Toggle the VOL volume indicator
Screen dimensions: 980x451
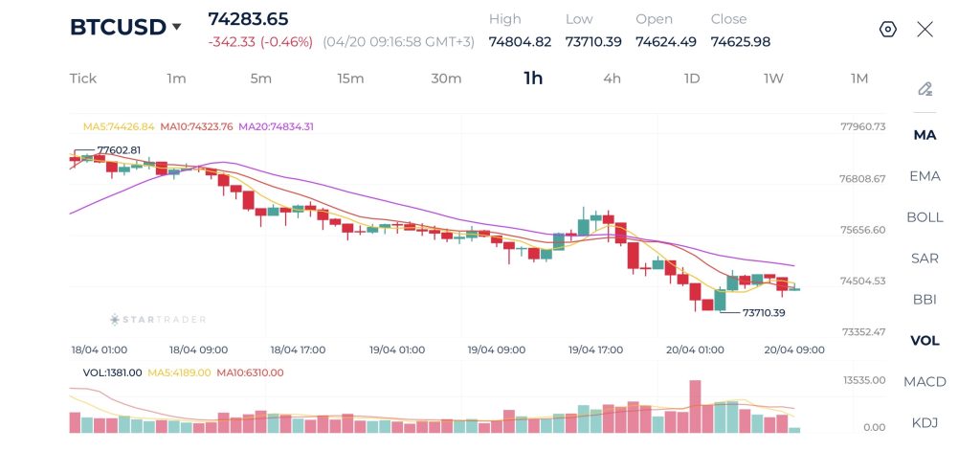pos(924,341)
